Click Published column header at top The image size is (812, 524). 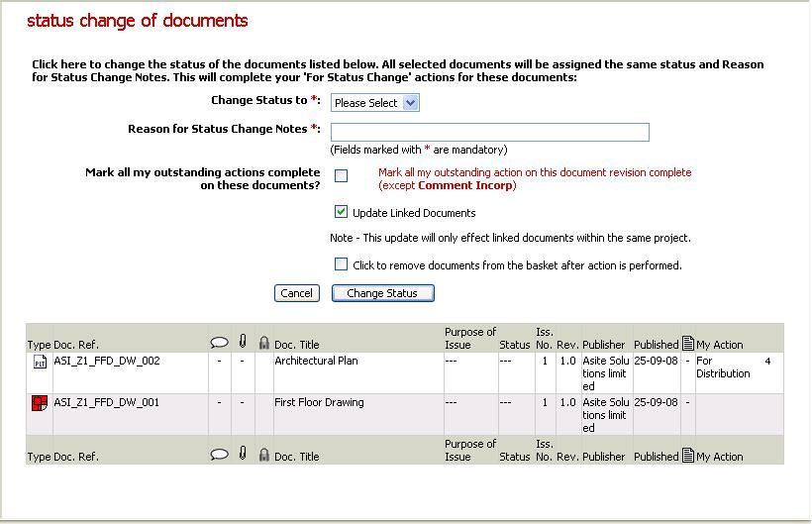(657, 345)
